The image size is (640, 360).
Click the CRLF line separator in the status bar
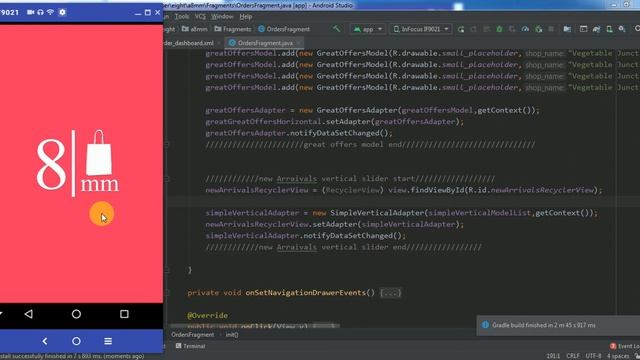[573, 356]
